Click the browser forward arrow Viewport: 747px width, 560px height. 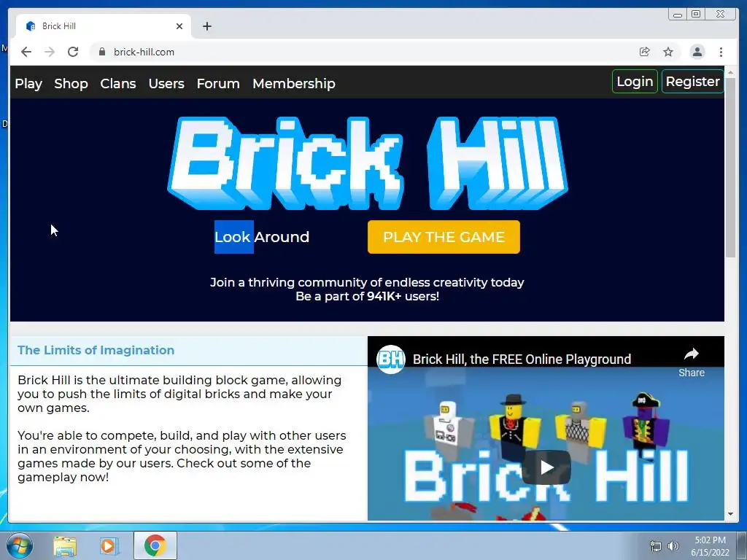pyautogui.click(x=50, y=52)
